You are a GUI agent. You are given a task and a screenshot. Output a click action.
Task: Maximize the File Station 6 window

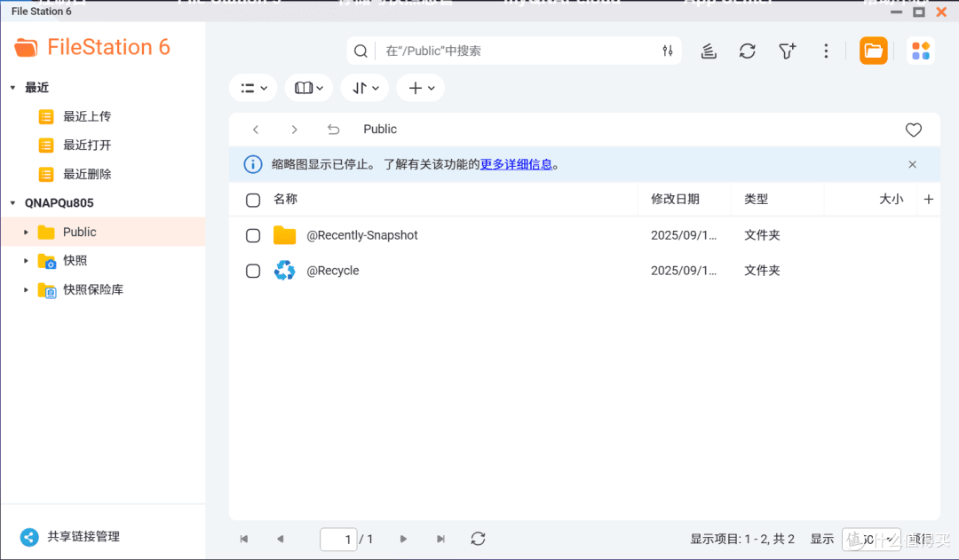(x=919, y=12)
